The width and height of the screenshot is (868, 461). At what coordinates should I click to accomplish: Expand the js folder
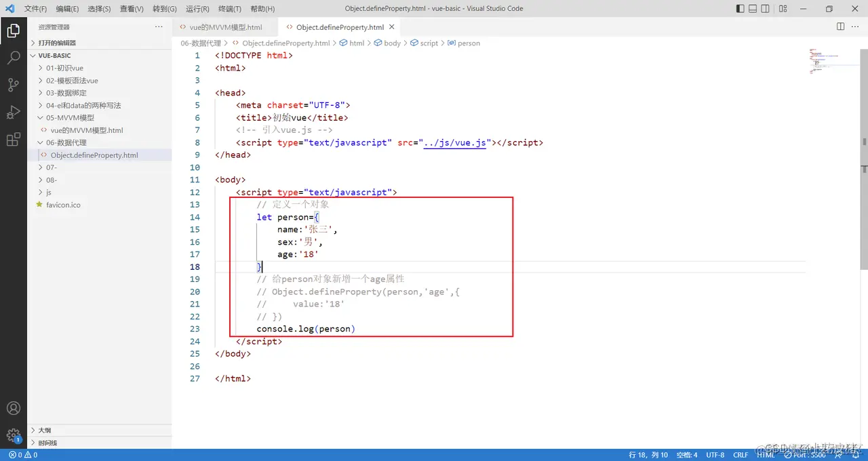tap(100, 192)
